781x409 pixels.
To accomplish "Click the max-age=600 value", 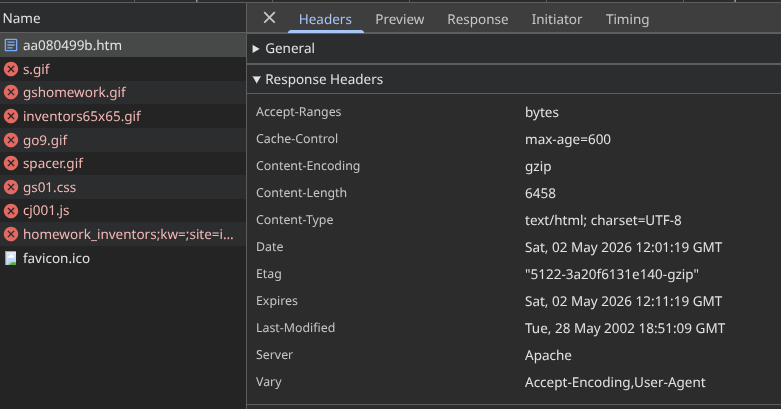I will (x=567, y=139).
